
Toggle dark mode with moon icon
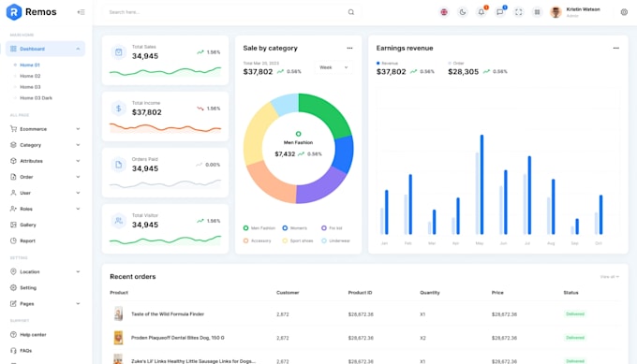point(463,12)
